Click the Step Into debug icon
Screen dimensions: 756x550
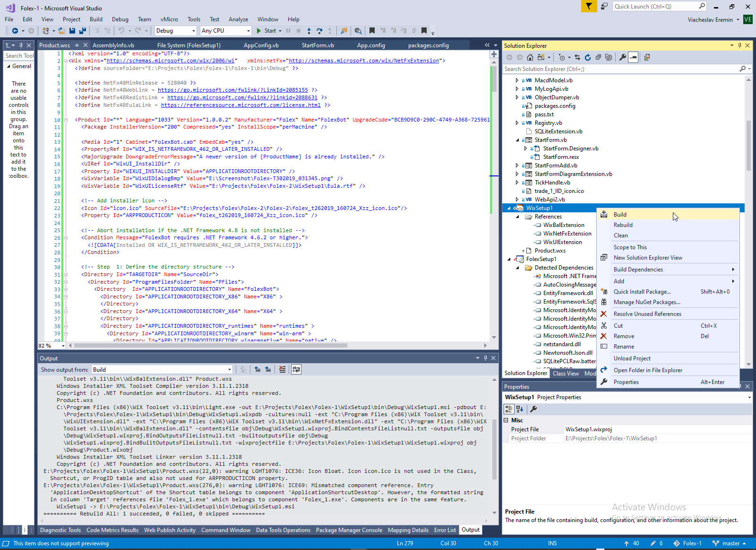(309, 31)
